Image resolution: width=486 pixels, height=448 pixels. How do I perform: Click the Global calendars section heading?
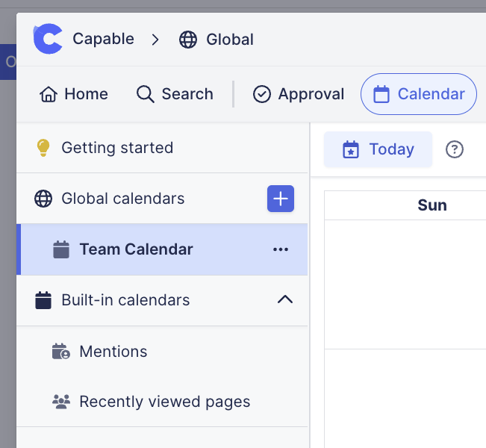pyautogui.click(x=122, y=199)
